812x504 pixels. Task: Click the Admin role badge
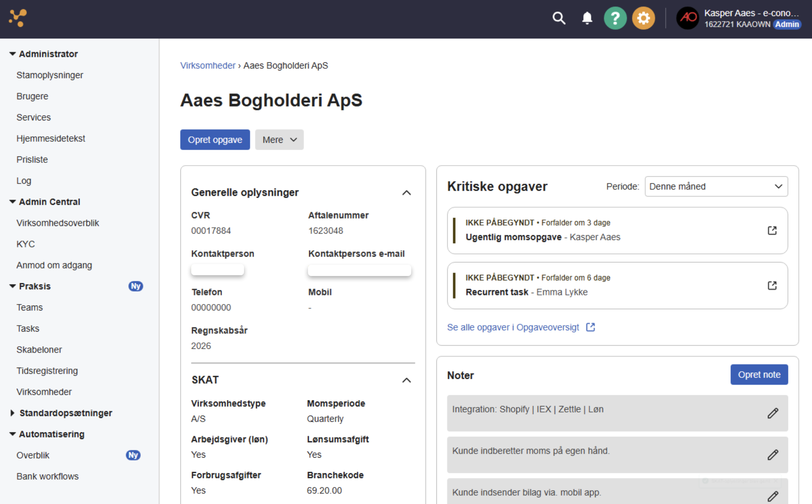[786, 24]
